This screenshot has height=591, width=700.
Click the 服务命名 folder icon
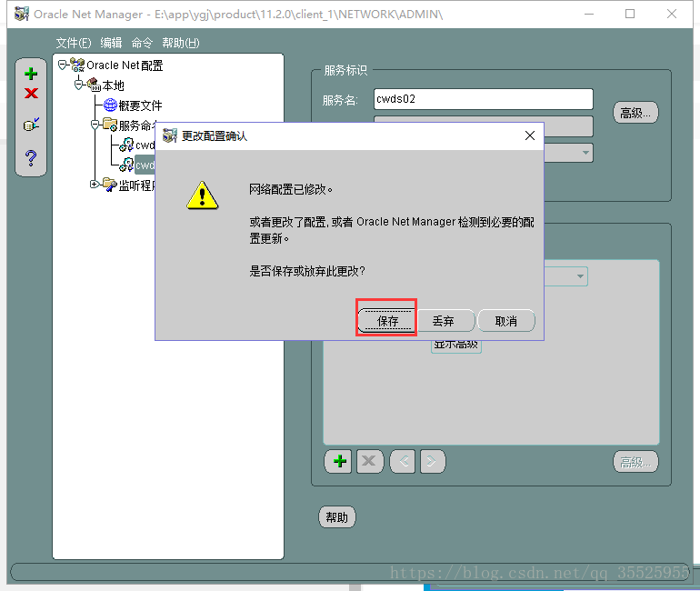(x=110, y=125)
